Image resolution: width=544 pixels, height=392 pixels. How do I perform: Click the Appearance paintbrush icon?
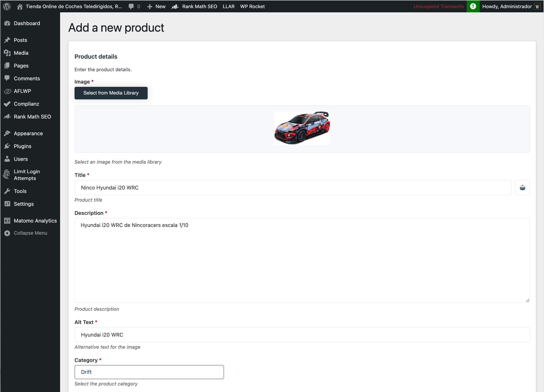click(7, 133)
